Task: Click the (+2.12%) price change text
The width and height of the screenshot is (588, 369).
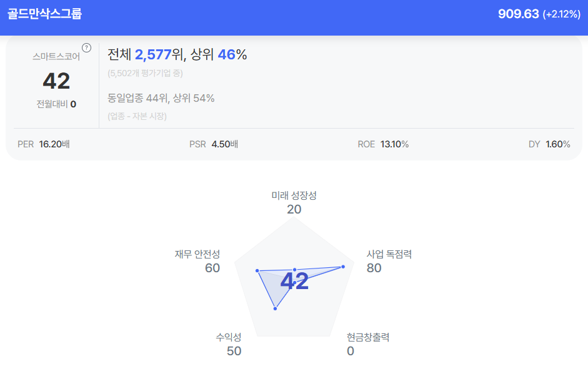Action: (x=561, y=14)
